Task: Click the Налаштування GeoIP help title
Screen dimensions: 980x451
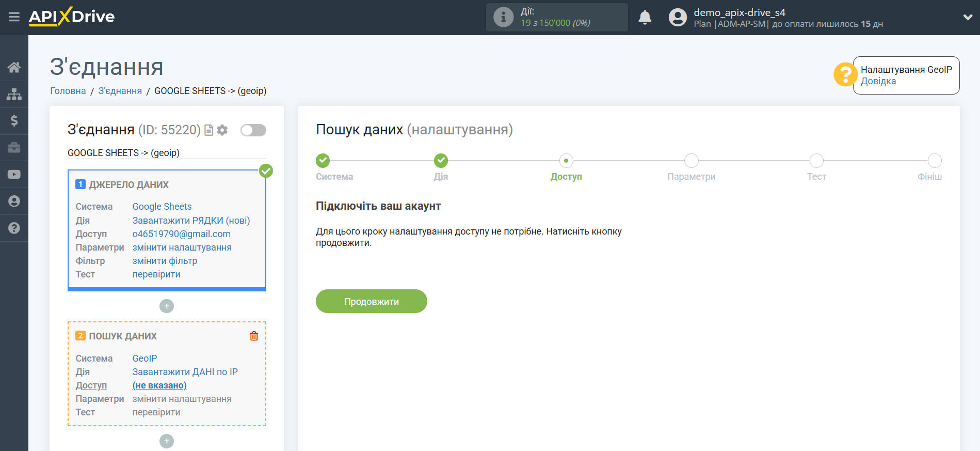Action: [x=906, y=70]
